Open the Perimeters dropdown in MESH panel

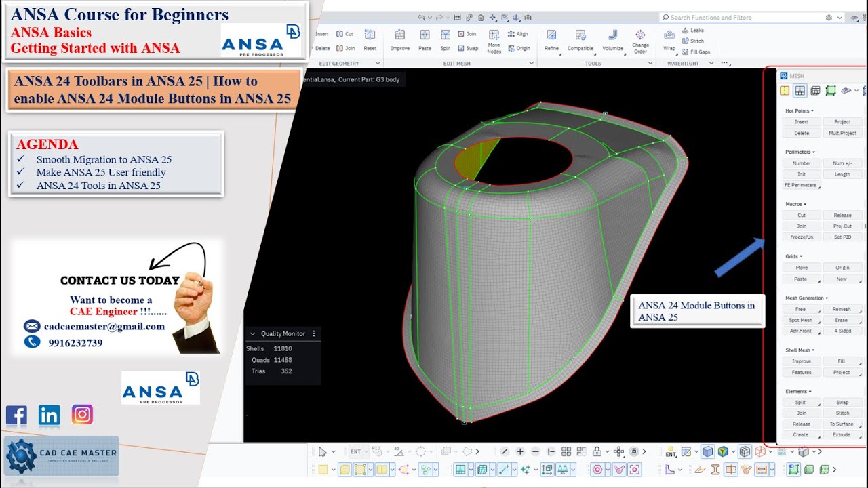800,152
